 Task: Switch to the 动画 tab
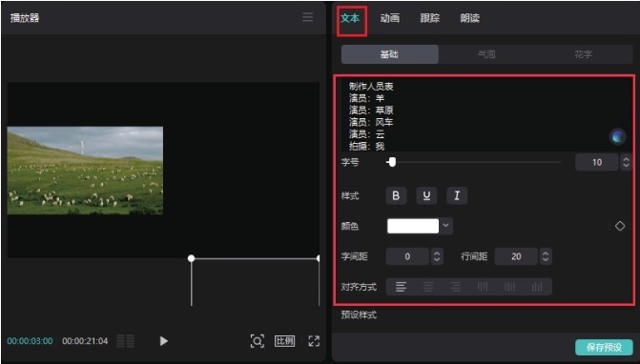point(390,18)
